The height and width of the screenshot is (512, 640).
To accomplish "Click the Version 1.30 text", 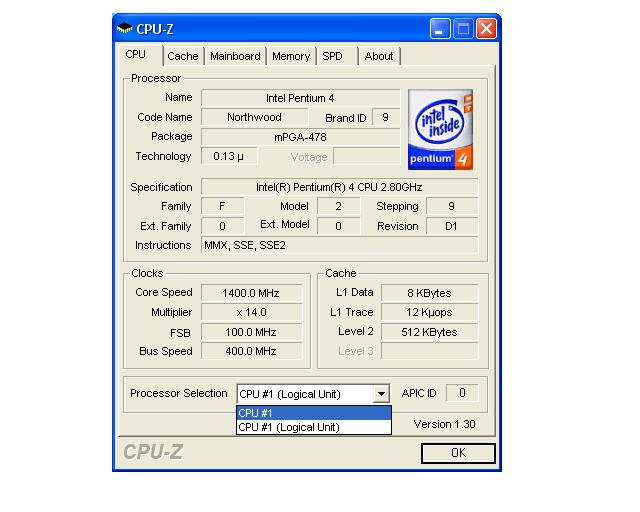I will tap(444, 424).
